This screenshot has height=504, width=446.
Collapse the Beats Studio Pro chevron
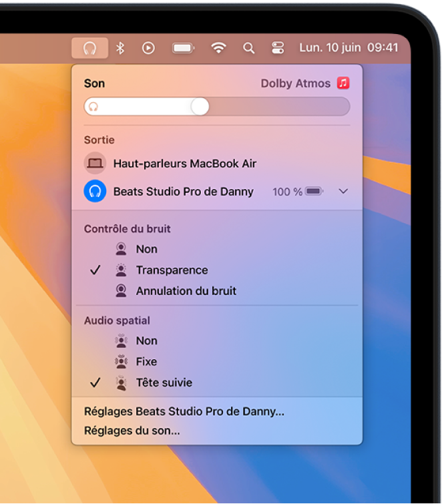pyautogui.click(x=343, y=191)
